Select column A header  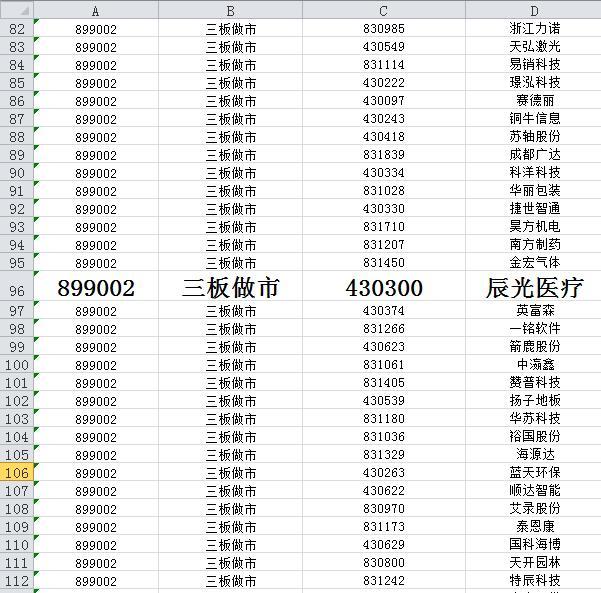pos(96,9)
